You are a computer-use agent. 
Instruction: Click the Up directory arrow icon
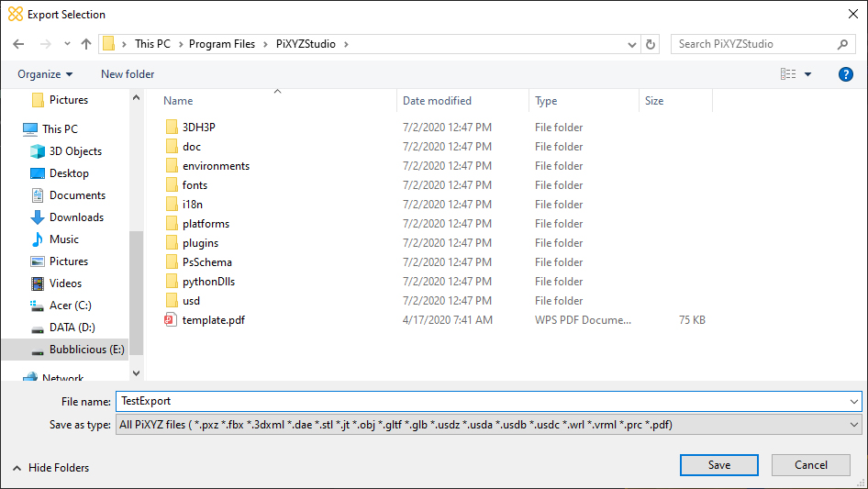[86, 44]
